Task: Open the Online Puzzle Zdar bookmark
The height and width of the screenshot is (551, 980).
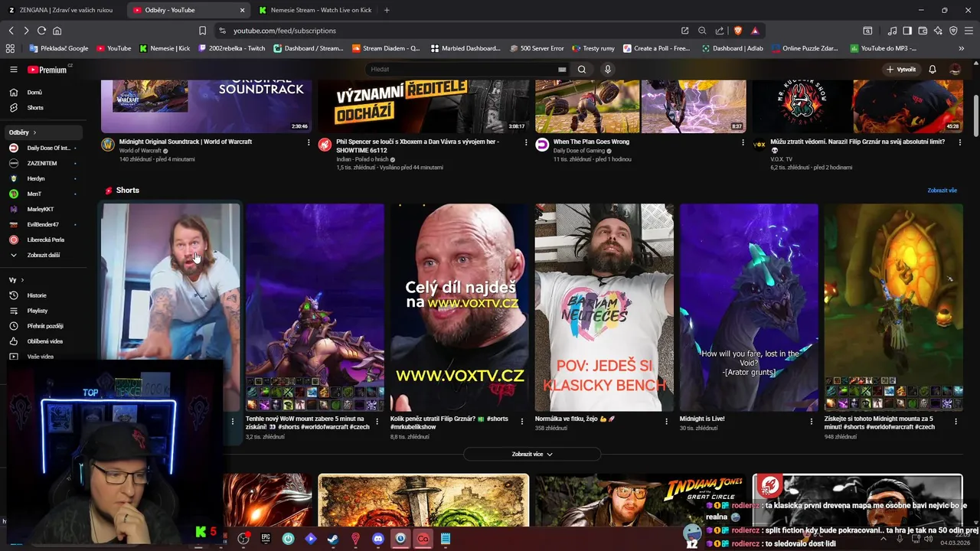Action: tap(805, 48)
